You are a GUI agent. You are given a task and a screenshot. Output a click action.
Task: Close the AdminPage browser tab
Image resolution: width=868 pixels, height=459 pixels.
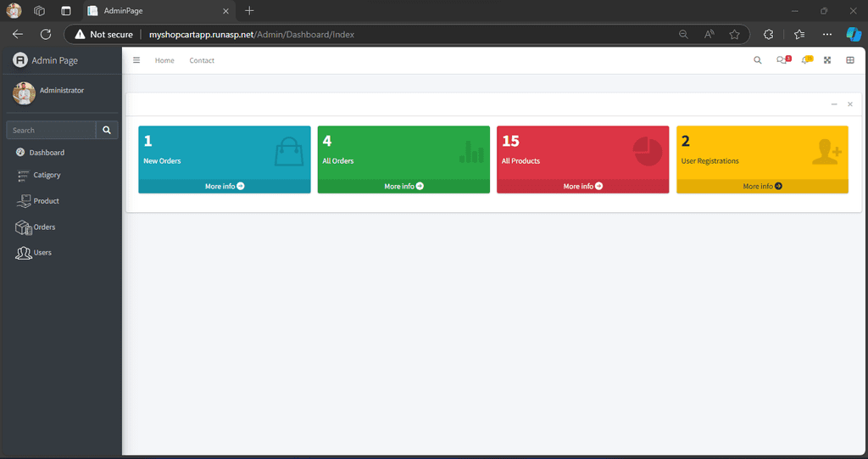point(225,11)
